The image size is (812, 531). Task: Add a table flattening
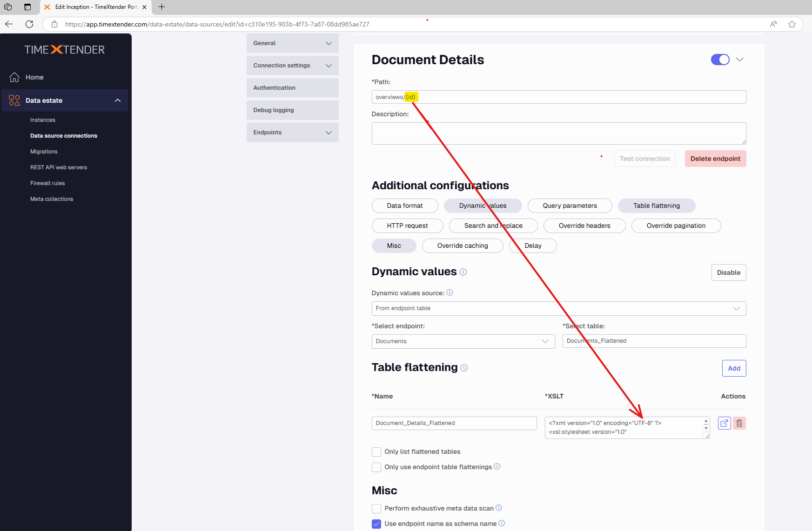click(734, 368)
